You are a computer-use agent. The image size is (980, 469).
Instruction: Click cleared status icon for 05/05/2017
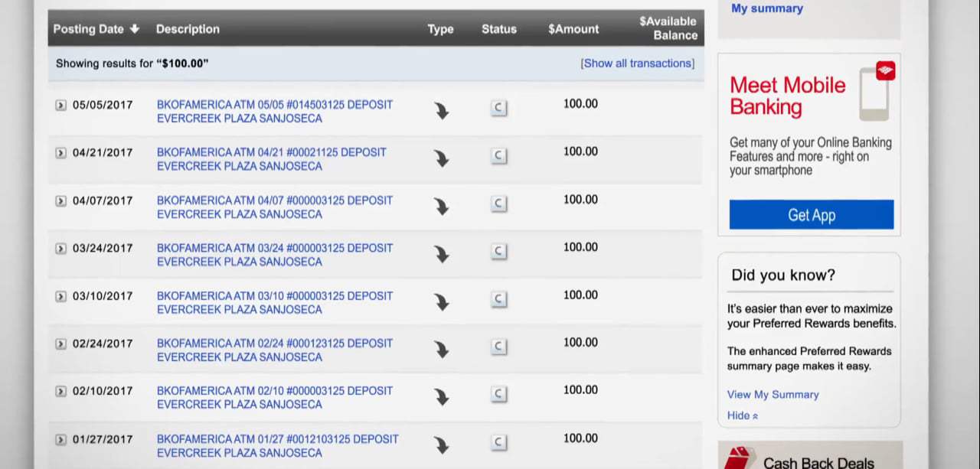[498, 108]
